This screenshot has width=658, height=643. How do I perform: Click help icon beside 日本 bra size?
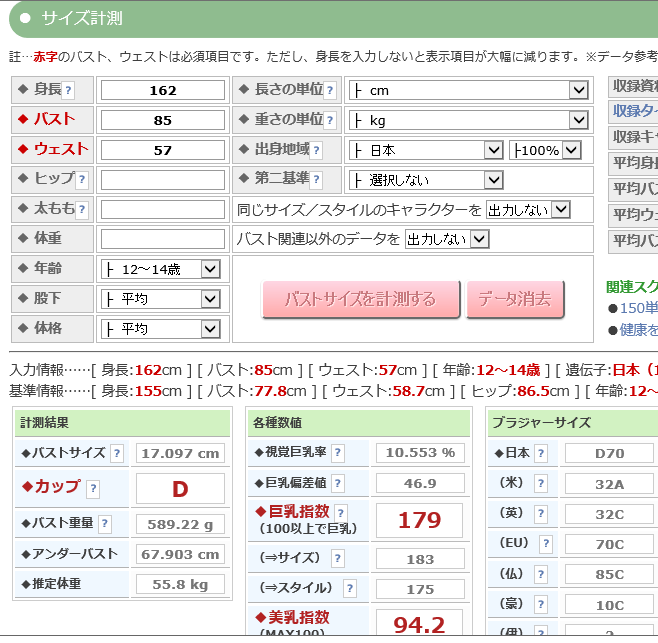541,453
